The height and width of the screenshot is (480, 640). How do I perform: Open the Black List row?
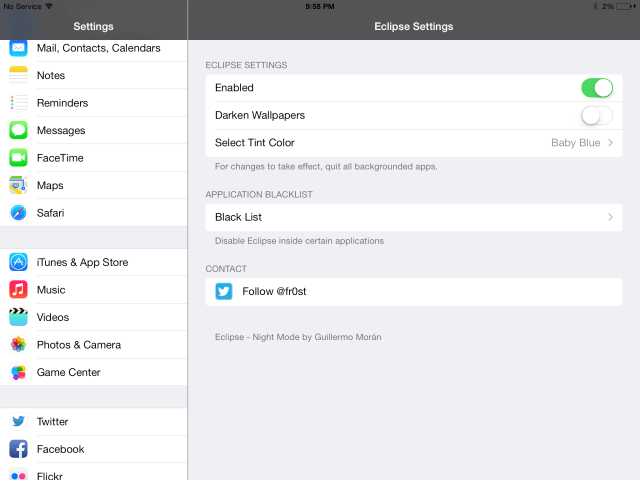click(414, 217)
